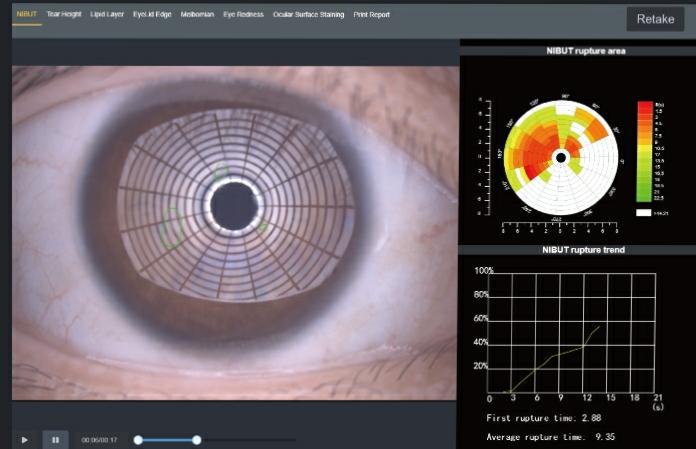Select the EyeLid Edge tab
696x449 pixels.
(152, 15)
